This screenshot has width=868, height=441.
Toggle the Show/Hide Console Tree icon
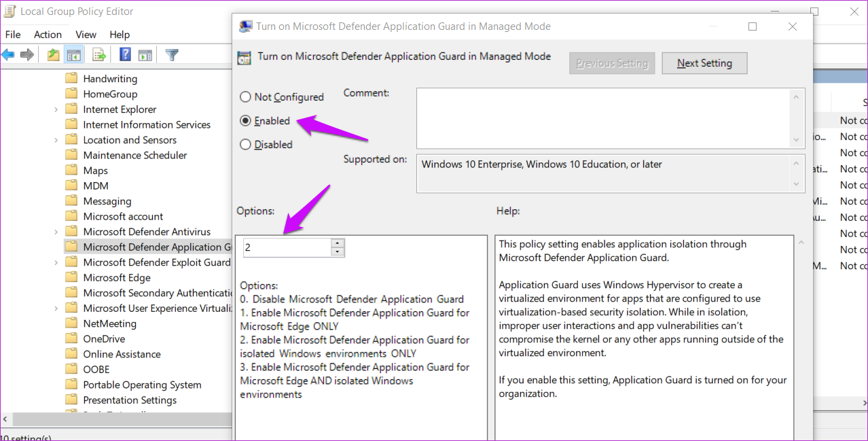pos(73,54)
